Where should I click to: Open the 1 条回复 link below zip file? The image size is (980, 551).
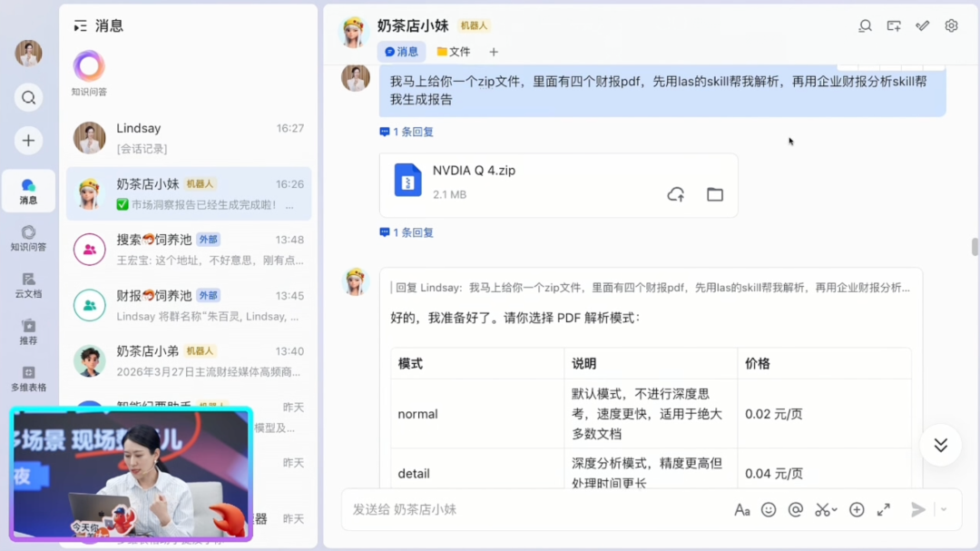[407, 232]
